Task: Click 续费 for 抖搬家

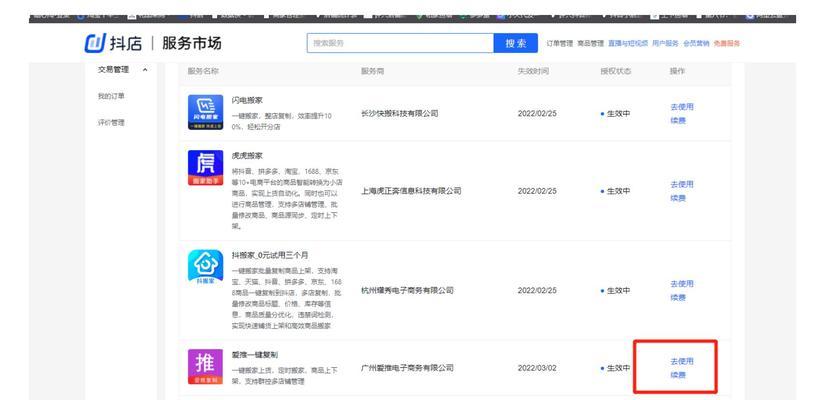Action: (x=678, y=297)
